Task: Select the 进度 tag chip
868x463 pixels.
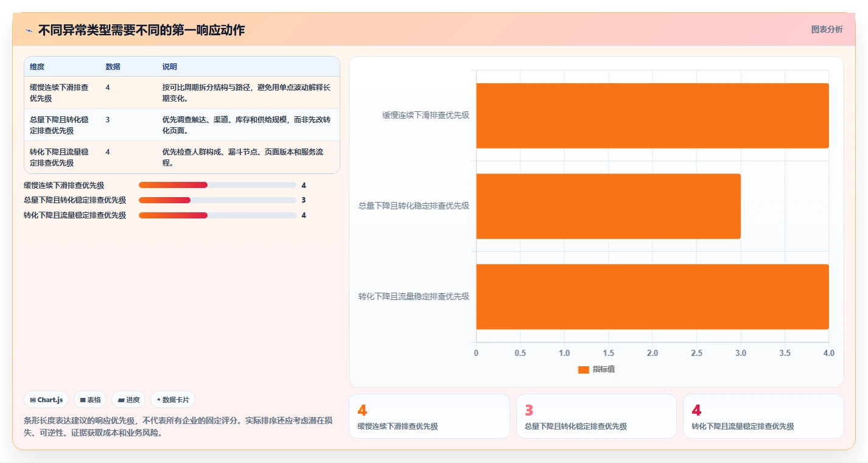Action: [x=128, y=400]
